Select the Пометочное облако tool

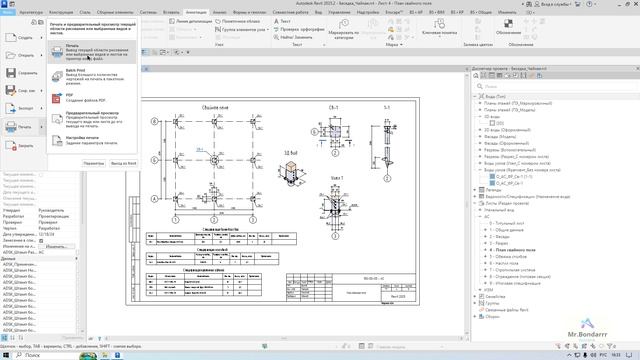click(x=238, y=21)
